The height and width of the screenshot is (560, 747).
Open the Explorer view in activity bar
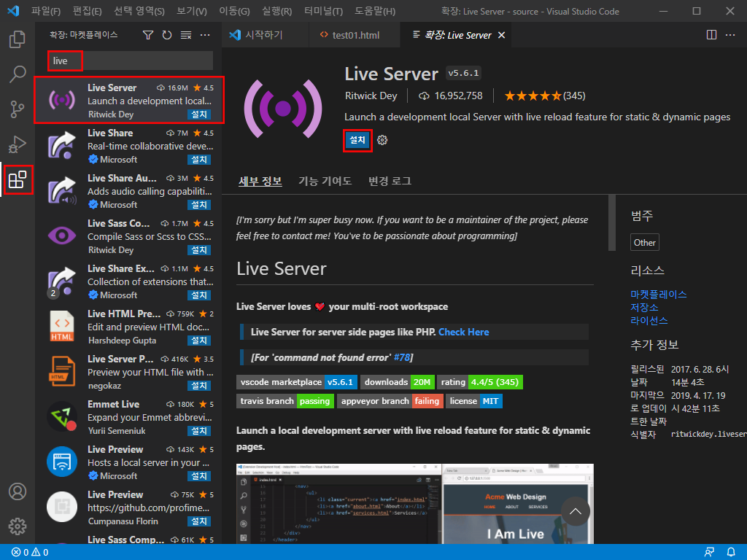[18, 39]
